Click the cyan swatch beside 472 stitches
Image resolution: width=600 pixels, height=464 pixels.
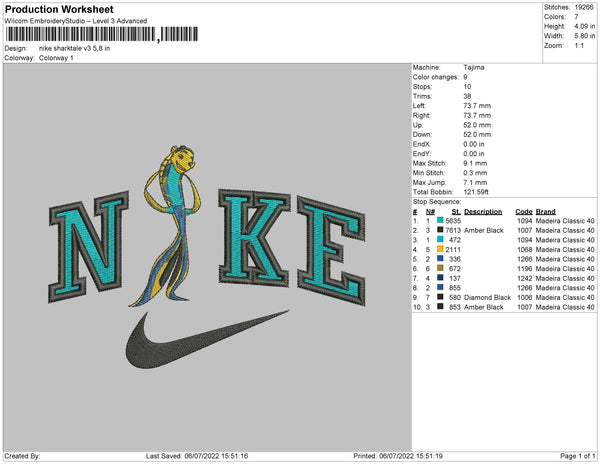tap(440, 239)
